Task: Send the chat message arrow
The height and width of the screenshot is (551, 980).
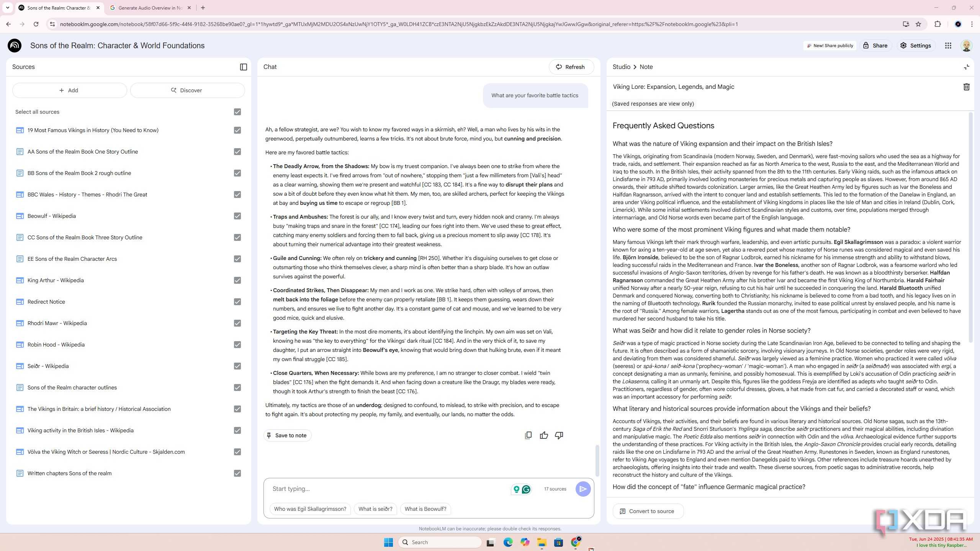Action: 583,489
